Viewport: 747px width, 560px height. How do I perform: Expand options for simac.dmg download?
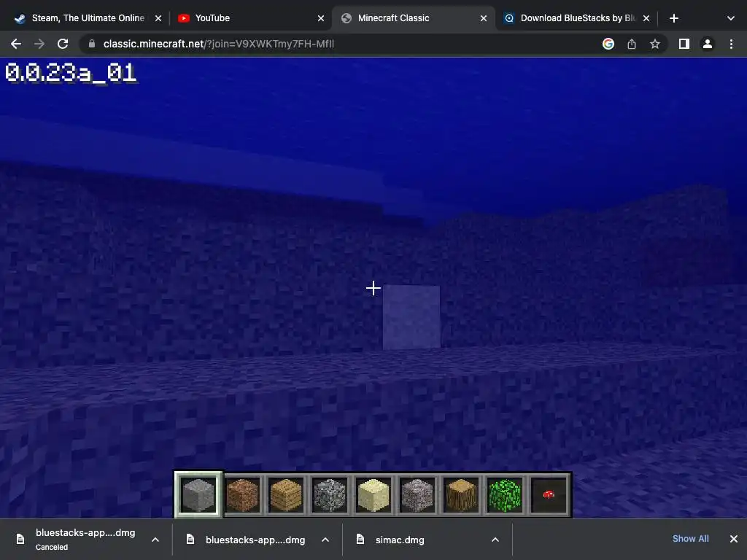pos(495,540)
